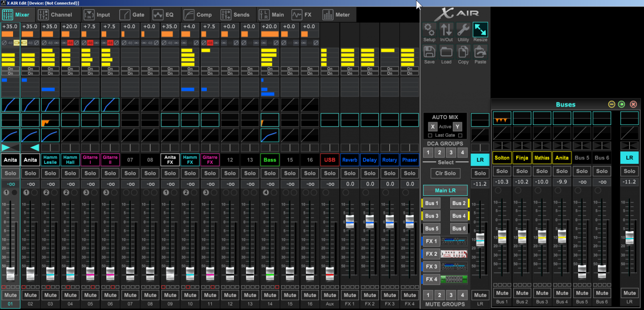Open Hamm Leslie gate display with orange graph
The width and height of the screenshot is (644, 310).
click(x=50, y=120)
